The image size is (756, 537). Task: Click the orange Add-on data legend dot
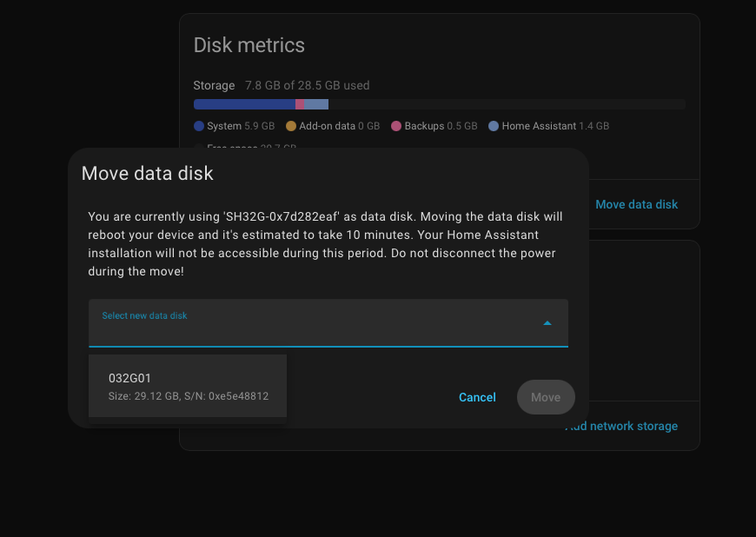291,126
